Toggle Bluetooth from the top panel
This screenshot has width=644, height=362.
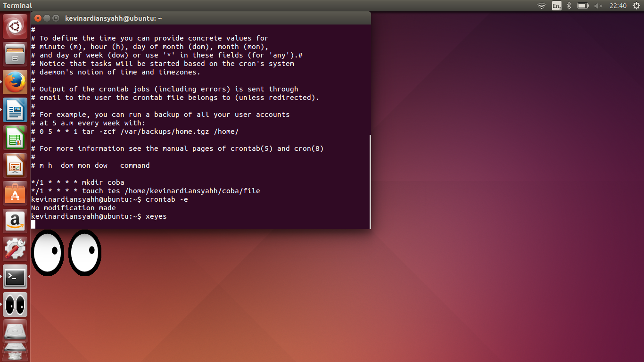click(x=569, y=6)
